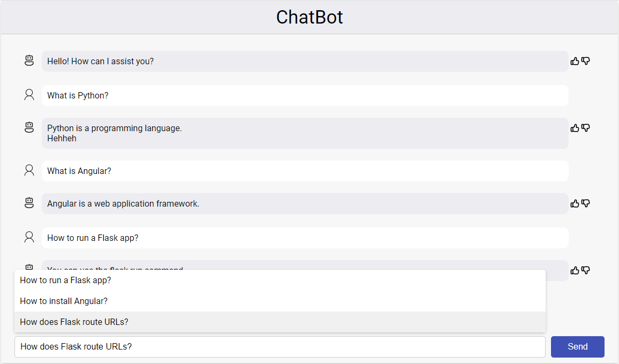Click the bot icon beside the flask run answer
The height and width of the screenshot is (364, 619).
coord(29,267)
